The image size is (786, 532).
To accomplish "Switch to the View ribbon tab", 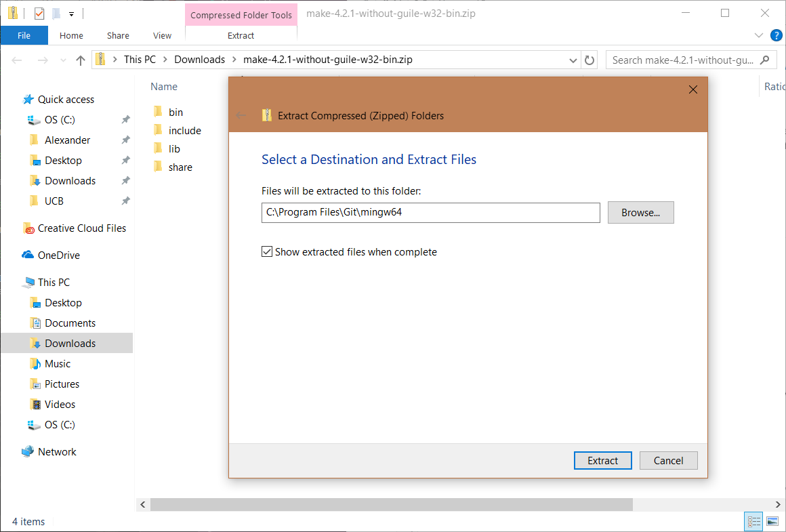I will pos(162,36).
